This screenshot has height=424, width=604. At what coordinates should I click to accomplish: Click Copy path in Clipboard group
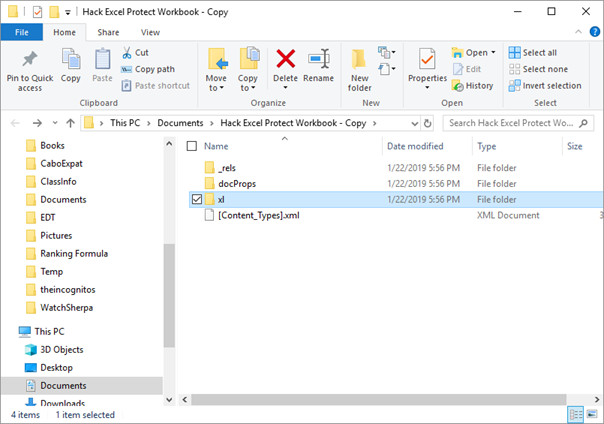tap(148, 69)
